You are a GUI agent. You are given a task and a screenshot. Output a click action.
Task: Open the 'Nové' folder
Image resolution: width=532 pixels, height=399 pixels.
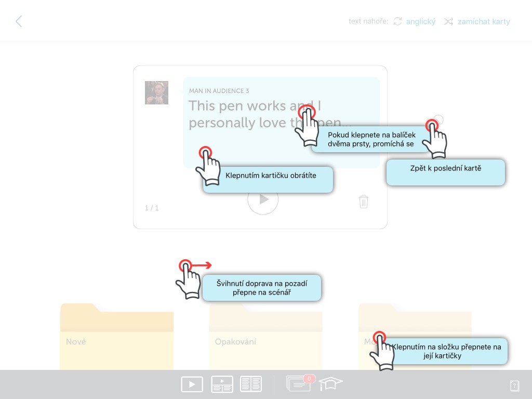point(117,337)
